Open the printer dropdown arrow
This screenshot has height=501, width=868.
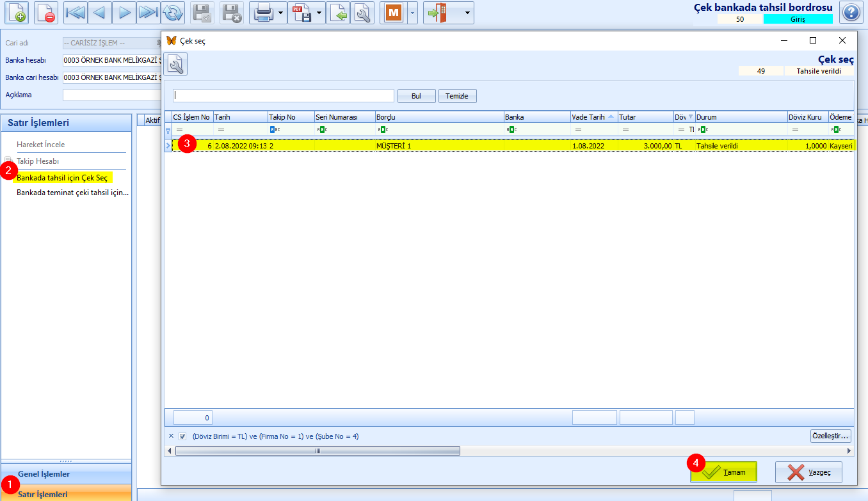click(280, 13)
